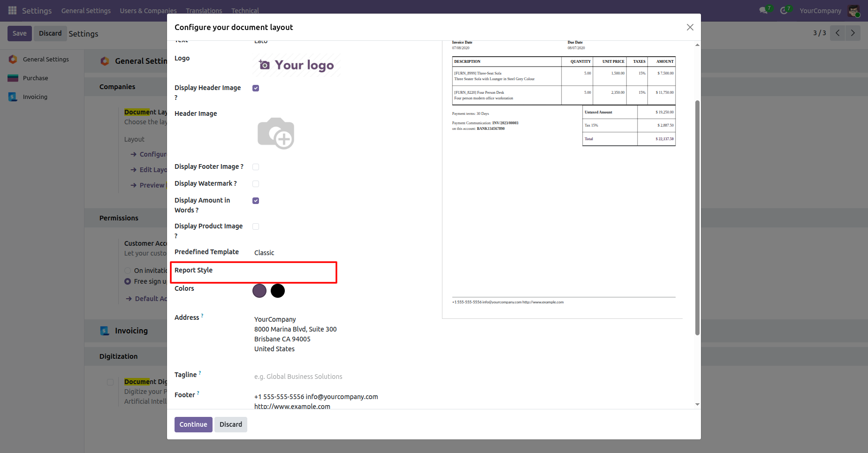
Task: Pick the purple primary color swatch
Action: point(259,291)
